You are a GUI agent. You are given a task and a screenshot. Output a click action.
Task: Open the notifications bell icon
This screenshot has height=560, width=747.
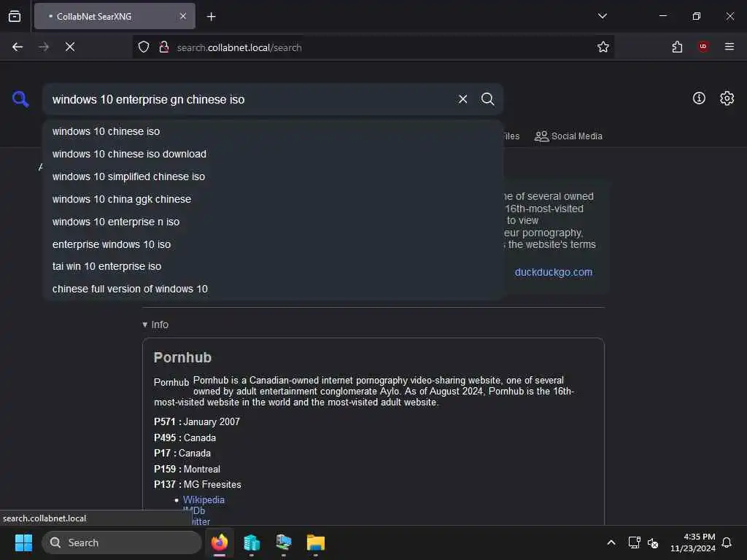[727, 542]
